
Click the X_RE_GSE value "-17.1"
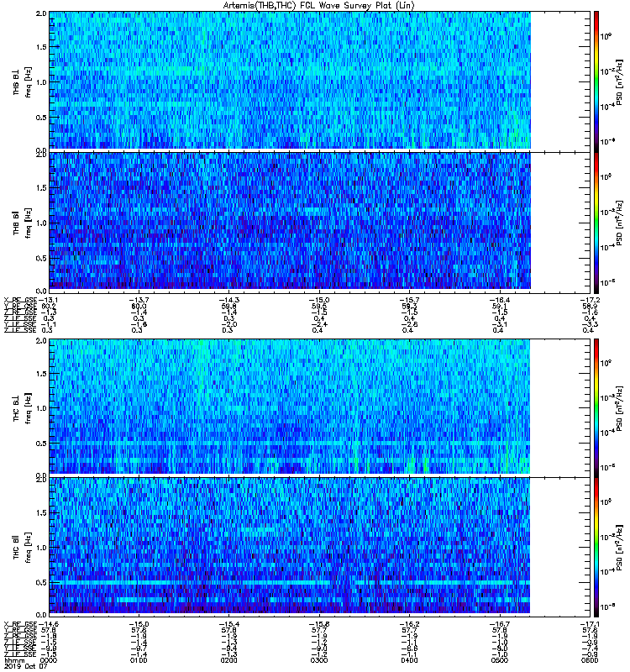pyautogui.click(x=590, y=624)
